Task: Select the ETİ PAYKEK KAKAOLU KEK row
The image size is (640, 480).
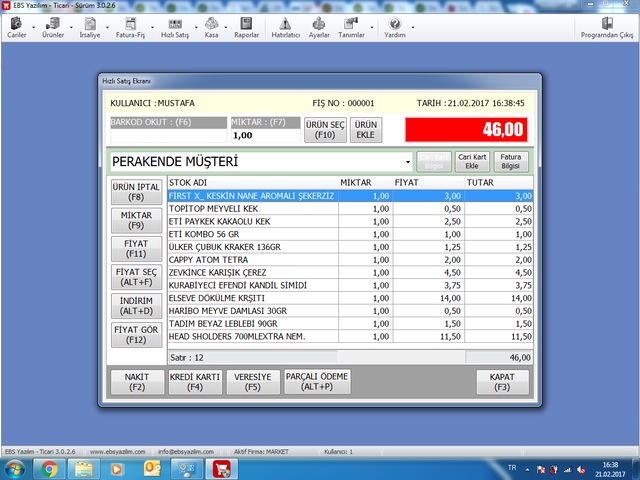Action: [x=350, y=221]
